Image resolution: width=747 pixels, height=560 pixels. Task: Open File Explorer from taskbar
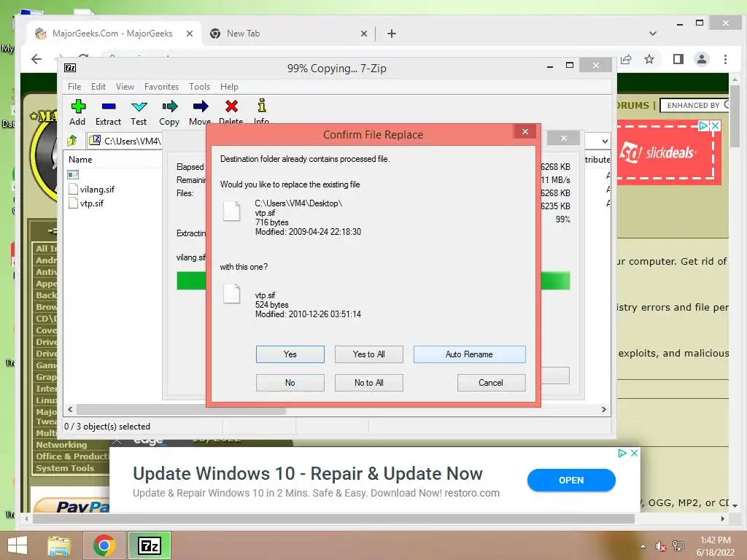58,545
